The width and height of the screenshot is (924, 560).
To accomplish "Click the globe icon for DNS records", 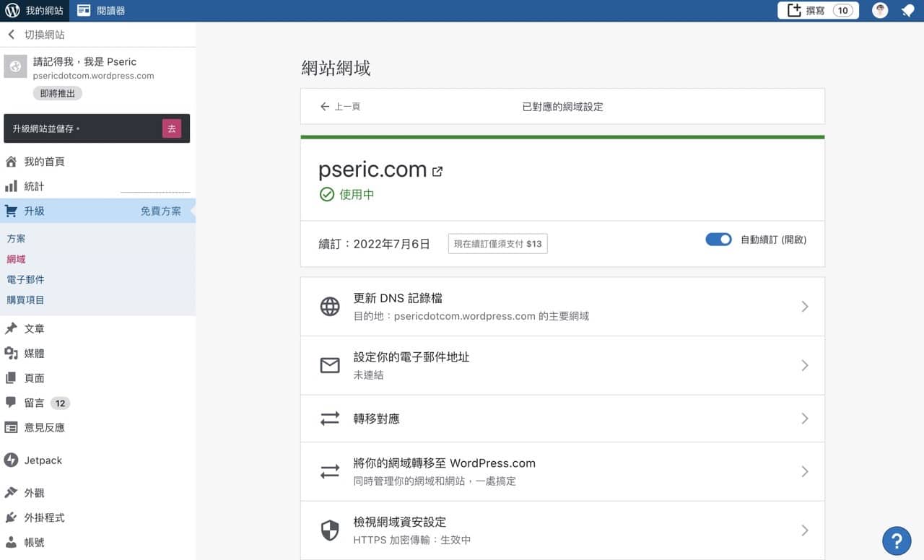I will (330, 307).
